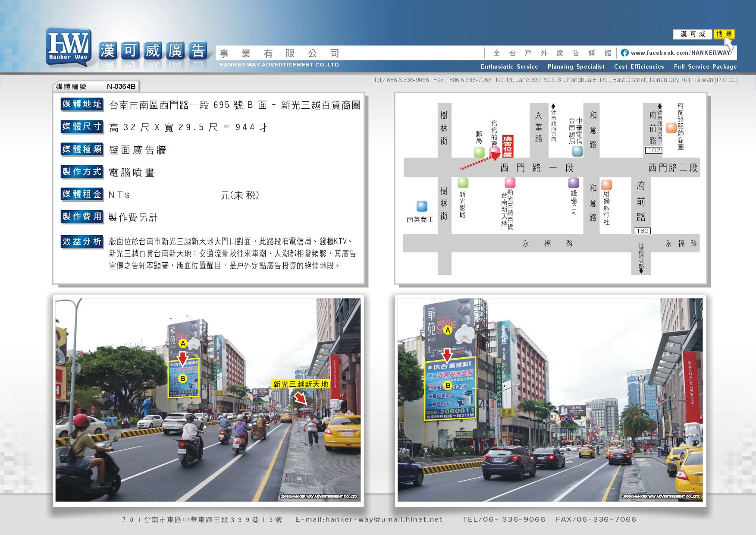Click the orange 雄獅旅行社 map marker
Screen dimensions: 756x535
point(606,185)
